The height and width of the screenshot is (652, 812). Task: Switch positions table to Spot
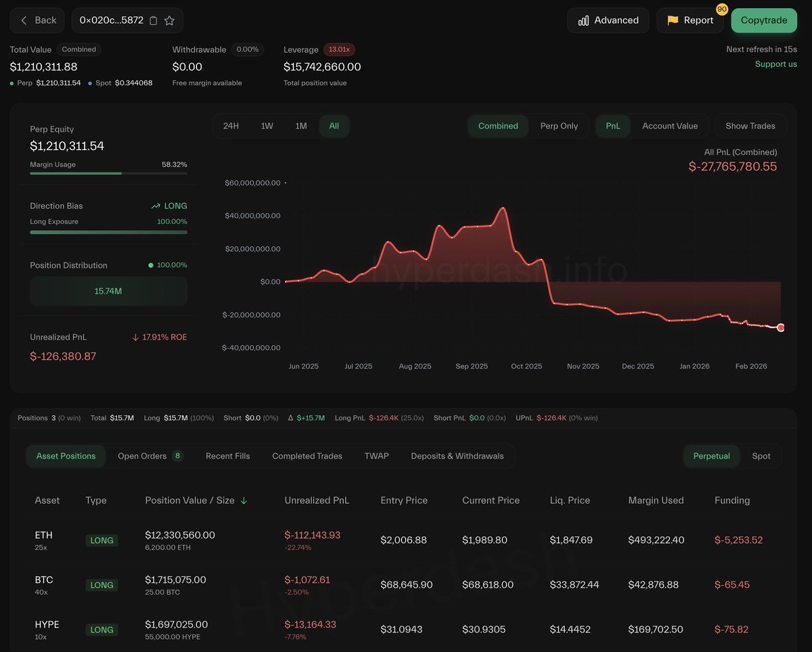tap(761, 456)
